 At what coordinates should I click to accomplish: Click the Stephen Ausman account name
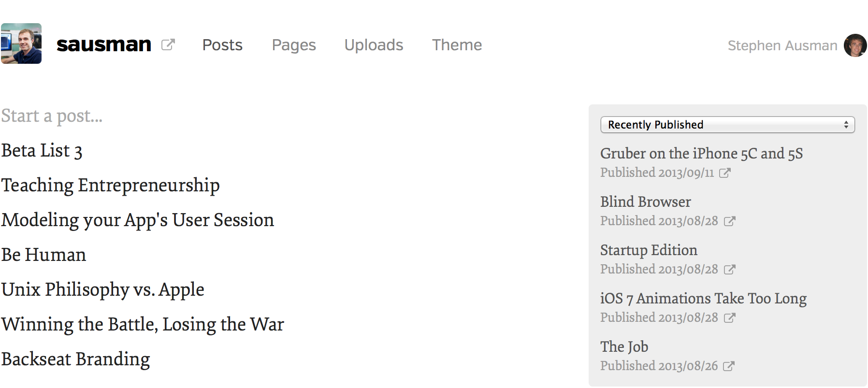782,45
